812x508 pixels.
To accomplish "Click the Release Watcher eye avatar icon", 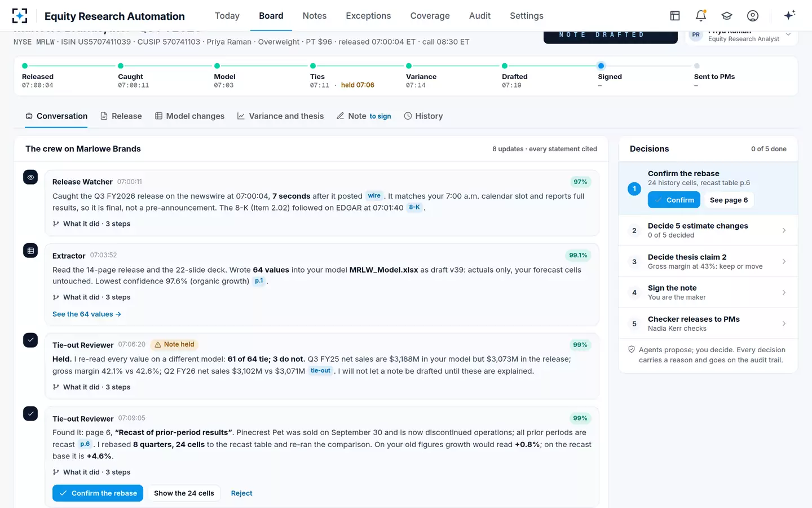I will coord(30,177).
